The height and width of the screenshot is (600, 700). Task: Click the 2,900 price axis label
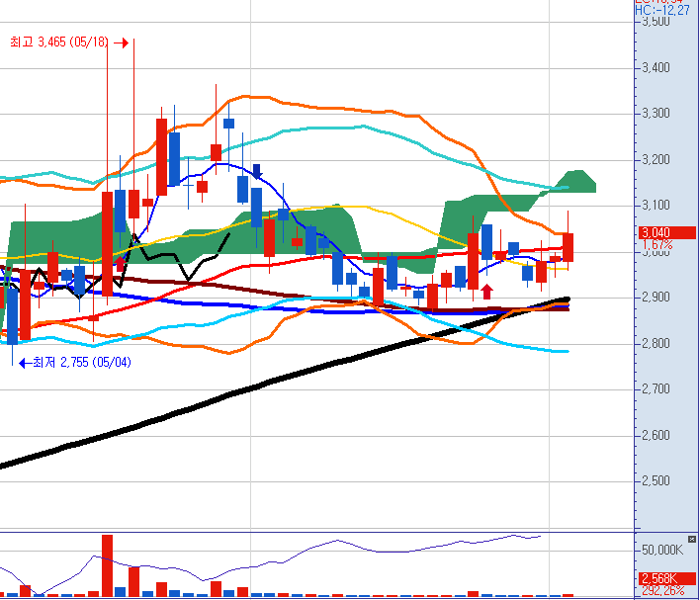click(x=656, y=298)
